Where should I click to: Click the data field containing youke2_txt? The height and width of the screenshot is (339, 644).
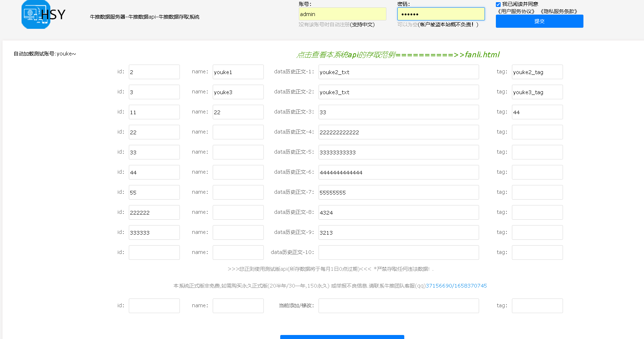tap(399, 72)
